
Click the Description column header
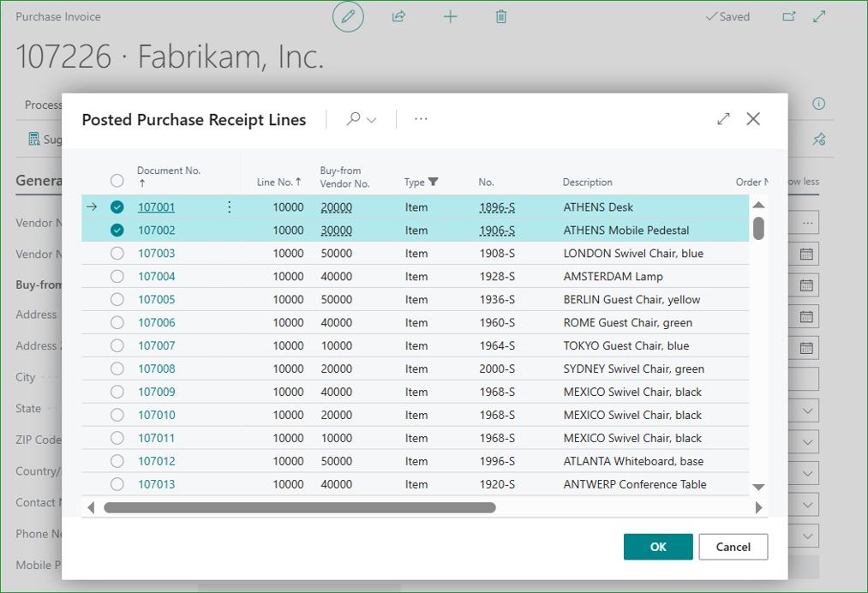point(587,183)
